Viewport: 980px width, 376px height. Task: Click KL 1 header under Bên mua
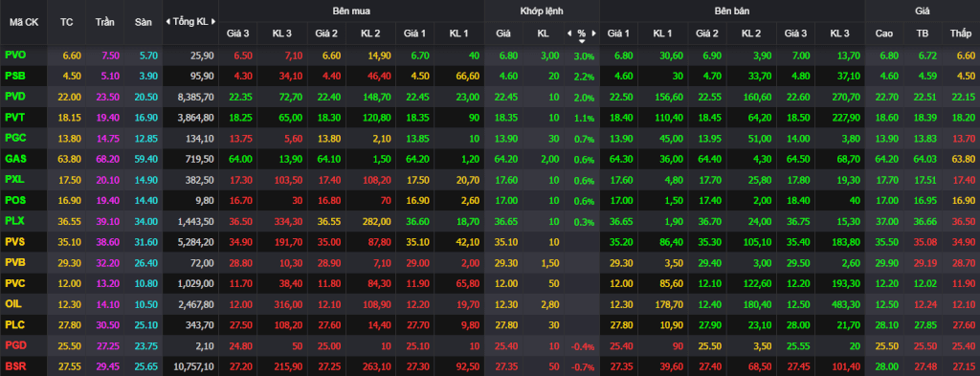pyautogui.click(x=458, y=33)
